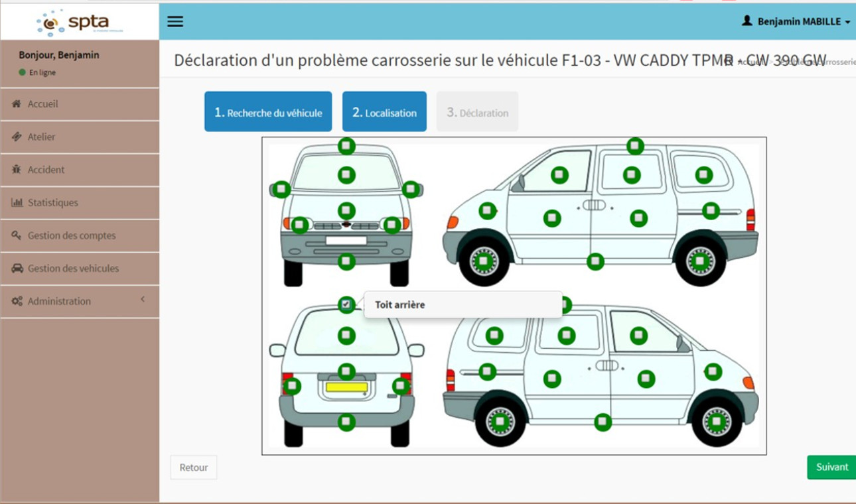Check the front view bumper checkbox
The width and height of the screenshot is (856, 504).
(346, 261)
